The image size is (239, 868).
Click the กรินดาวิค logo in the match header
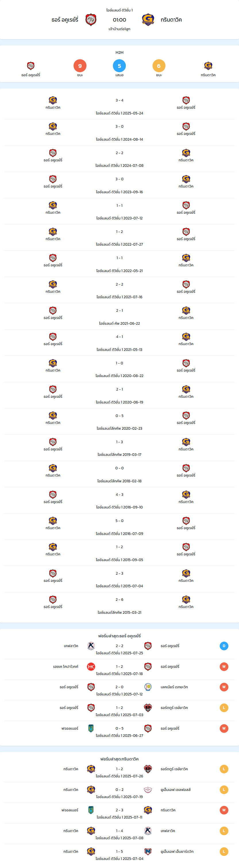148,20
